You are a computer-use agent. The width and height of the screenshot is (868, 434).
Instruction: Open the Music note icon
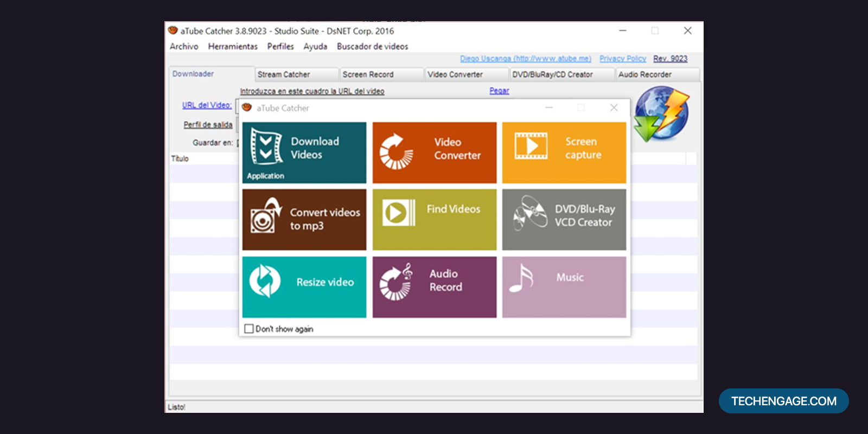[x=521, y=278]
